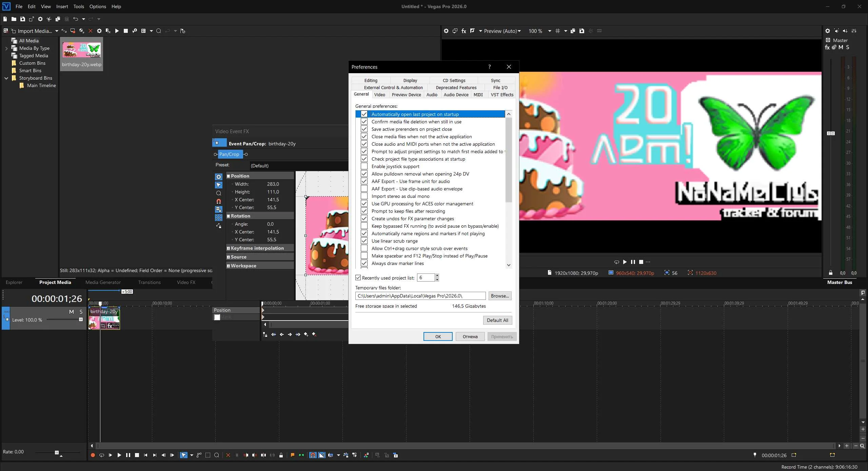Screen dimensions: 868x471
Task: Save preview snapshot to file
Action: tap(582, 31)
